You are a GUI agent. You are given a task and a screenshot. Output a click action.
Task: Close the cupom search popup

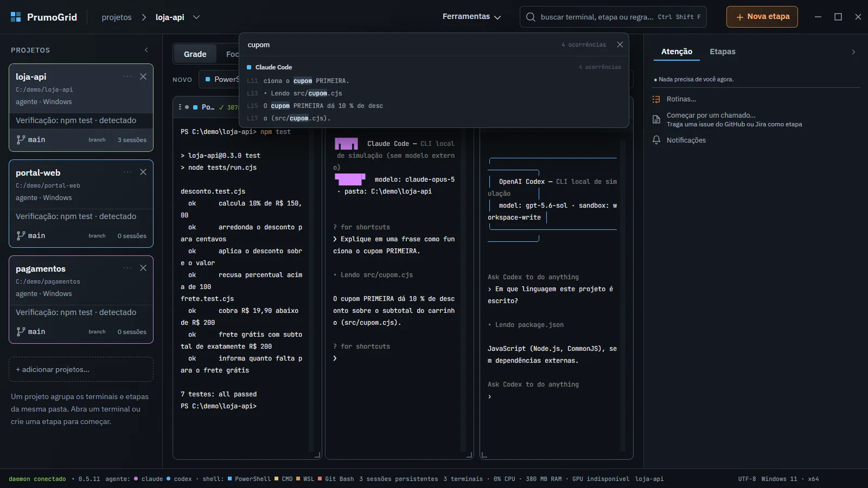tap(620, 44)
